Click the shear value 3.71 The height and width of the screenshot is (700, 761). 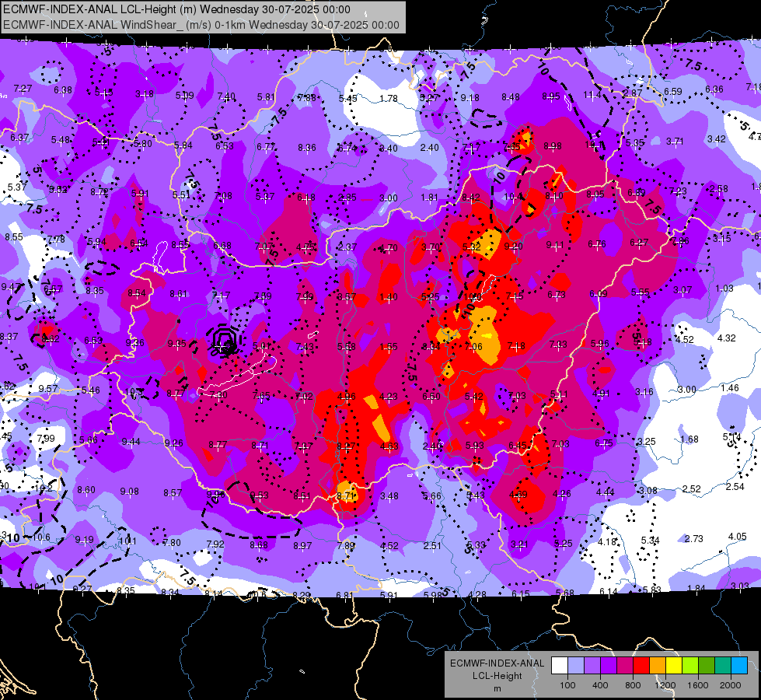point(675,142)
